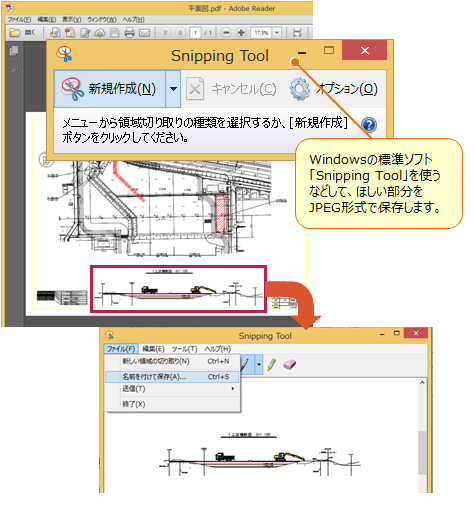Open ファイル(F) menu in lower Snipping Tool
This screenshot has width=475, height=505.
[121, 349]
